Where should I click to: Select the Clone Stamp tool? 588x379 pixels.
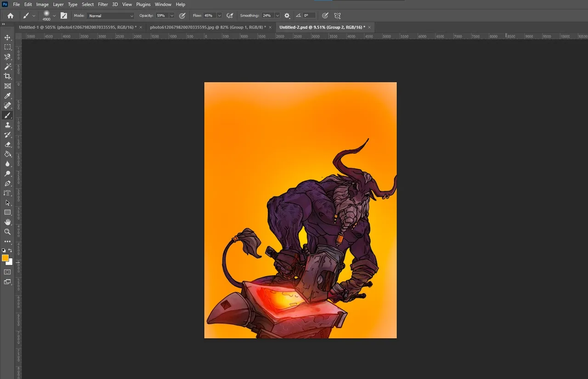tap(7, 125)
